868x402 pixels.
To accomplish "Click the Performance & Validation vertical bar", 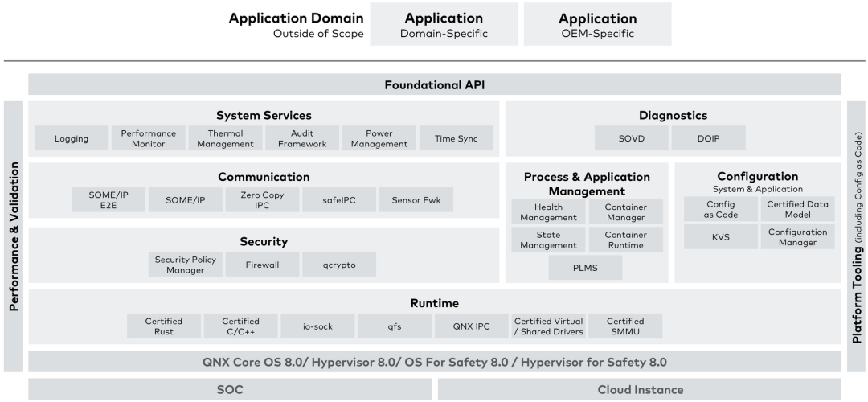I will click(x=14, y=237).
